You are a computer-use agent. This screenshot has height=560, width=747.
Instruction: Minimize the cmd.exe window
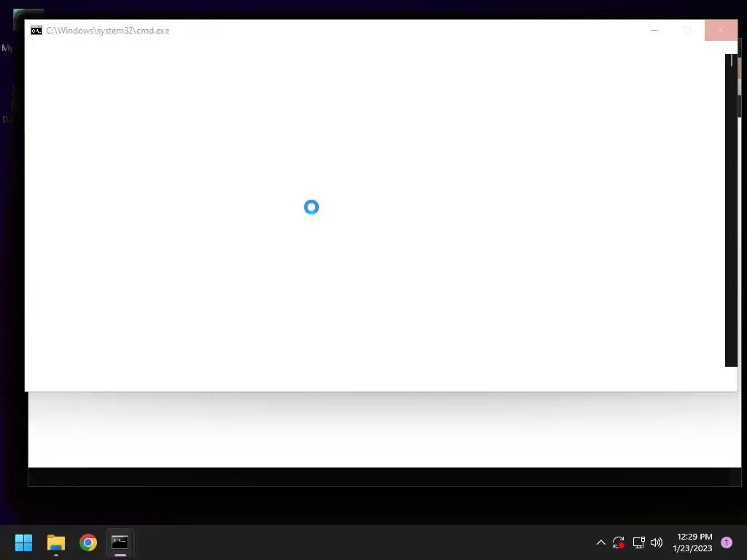(654, 30)
